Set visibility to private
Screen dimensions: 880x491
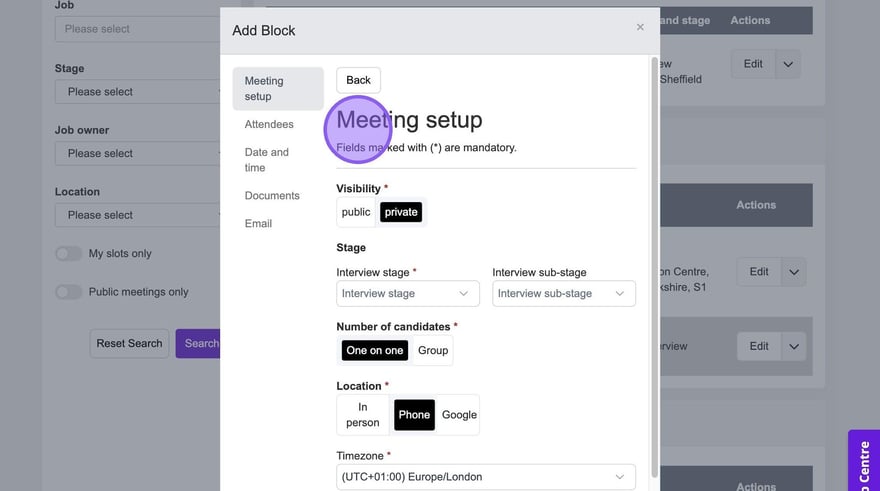(401, 212)
